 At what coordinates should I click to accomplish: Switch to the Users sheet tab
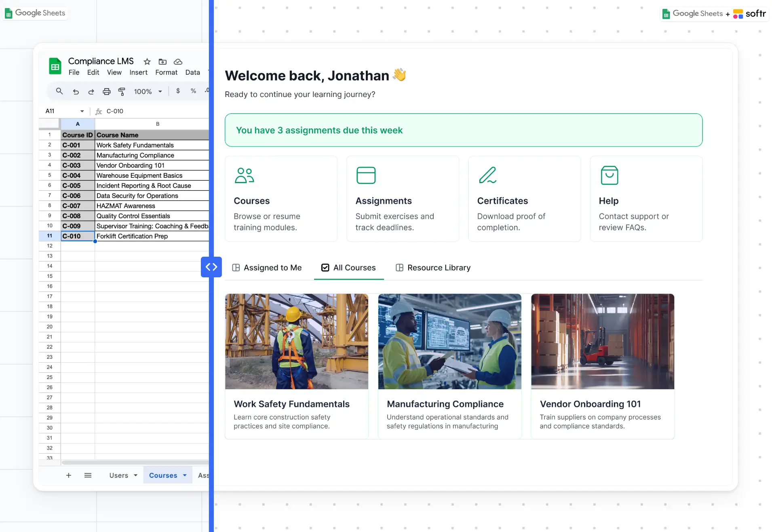tap(118, 475)
